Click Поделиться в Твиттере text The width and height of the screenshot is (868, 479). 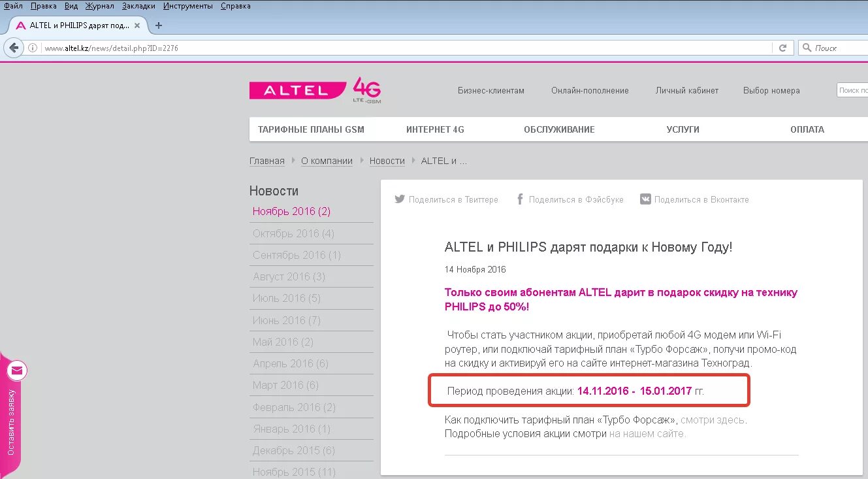[x=453, y=199]
